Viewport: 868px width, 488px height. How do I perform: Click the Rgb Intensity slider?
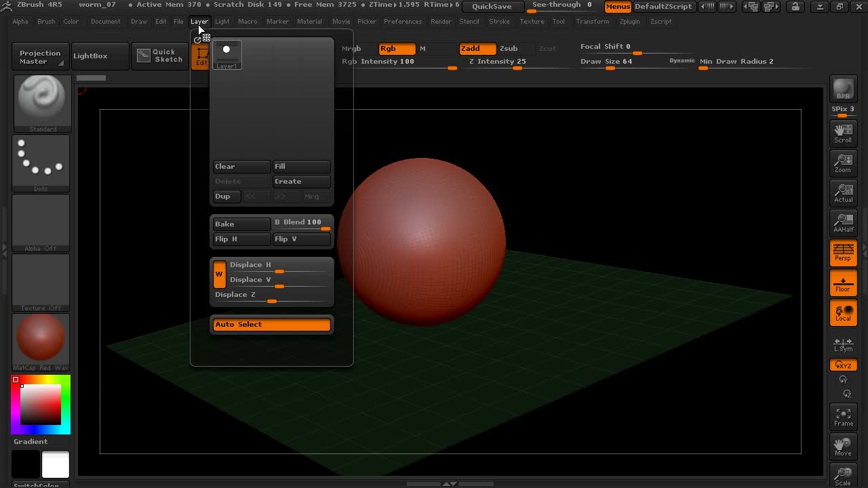[397, 62]
